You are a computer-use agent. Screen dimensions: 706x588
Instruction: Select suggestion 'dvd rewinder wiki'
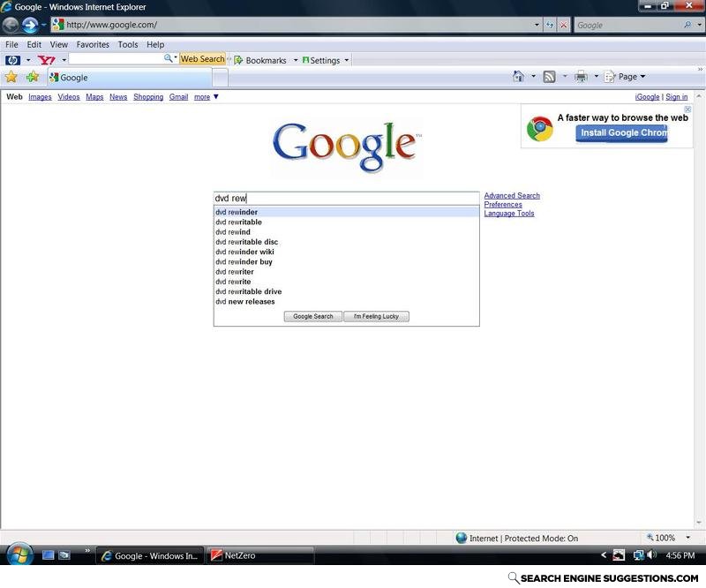pos(346,252)
